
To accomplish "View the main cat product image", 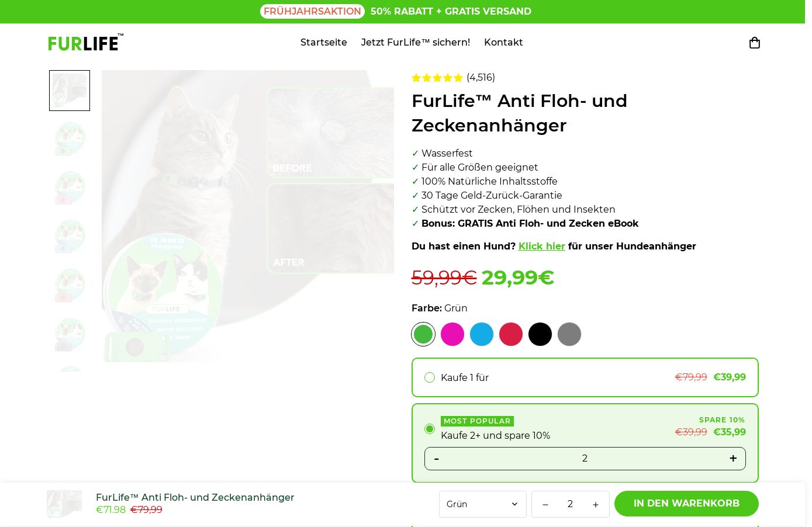I will (x=248, y=216).
